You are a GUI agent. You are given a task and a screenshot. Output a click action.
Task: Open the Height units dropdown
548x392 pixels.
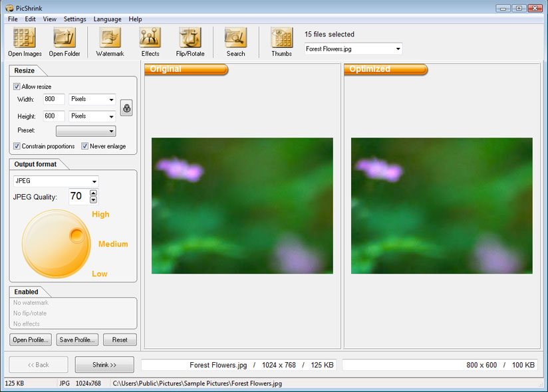click(x=92, y=116)
